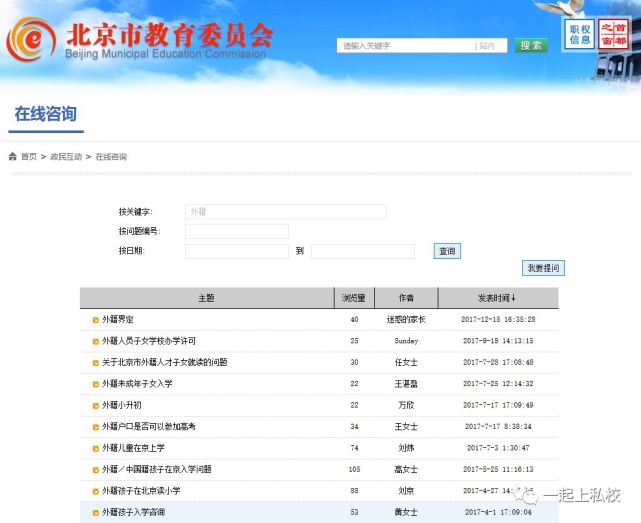Click the 按问题编号 input field
Viewport: 641px width, 523px height.
pyautogui.click(x=236, y=232)
